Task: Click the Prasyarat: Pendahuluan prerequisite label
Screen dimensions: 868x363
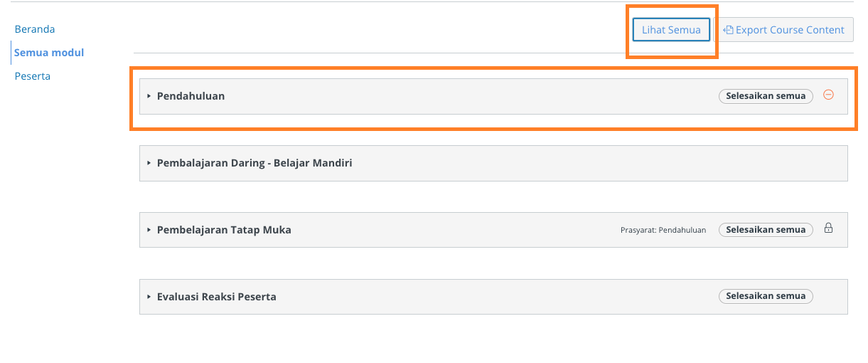Action: tap(663, 230)
